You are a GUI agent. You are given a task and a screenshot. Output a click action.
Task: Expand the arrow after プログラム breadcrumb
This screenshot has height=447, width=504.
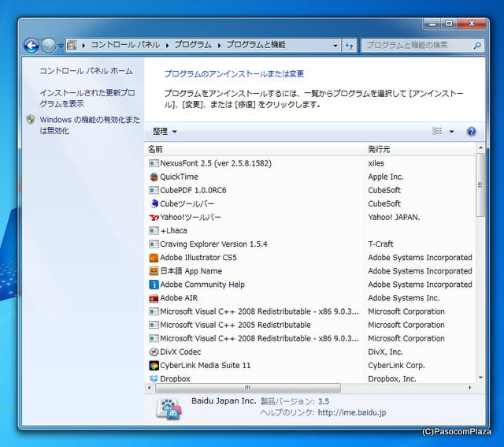tap(219, 46)
